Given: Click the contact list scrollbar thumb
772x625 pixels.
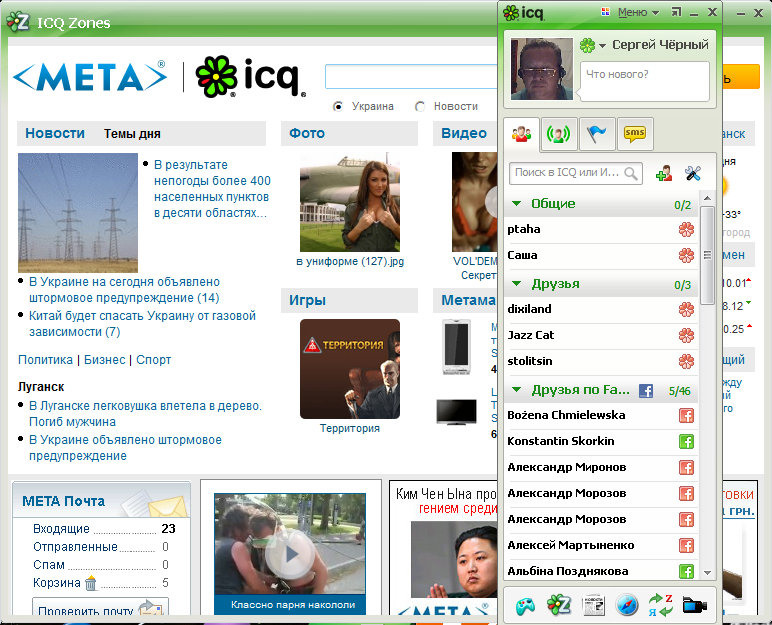Looking at the screenshot, I should pyautogui.click(x=708, y=255).
